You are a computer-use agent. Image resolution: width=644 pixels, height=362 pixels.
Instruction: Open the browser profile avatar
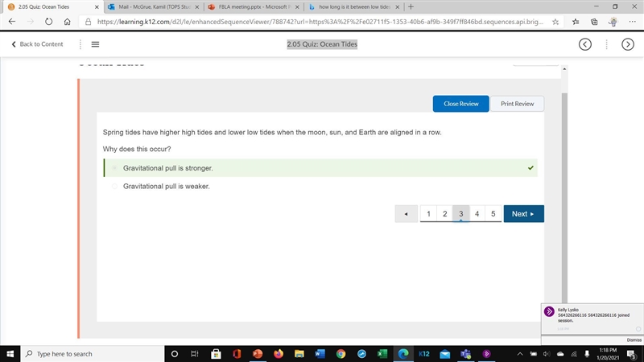coord(613,22)
